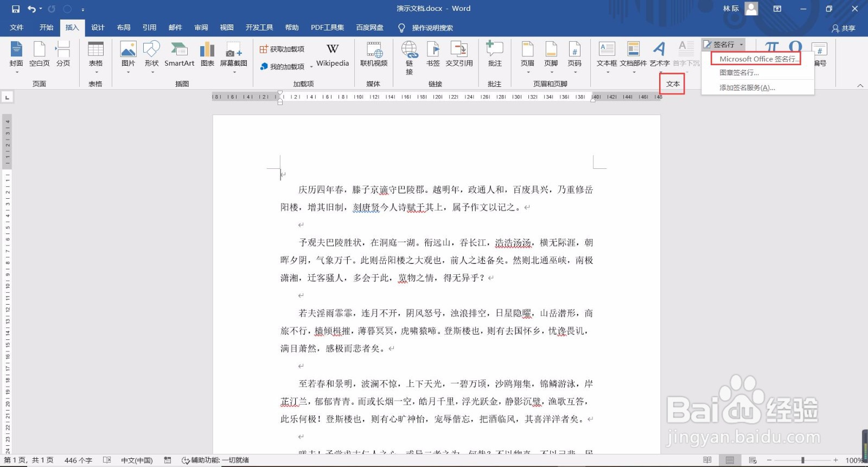Click the zoom in plus button

[x=836, y=460]
